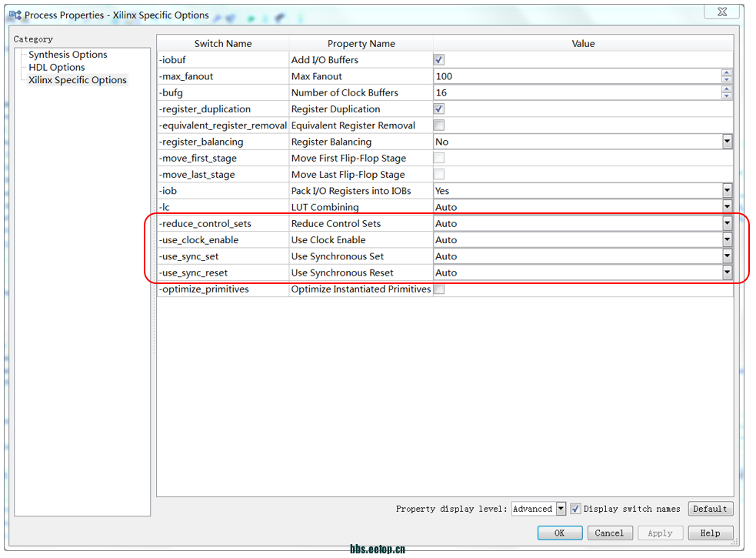Select the -lc switch name cell
Viewport: 756px width, 558px height.
[x=223, y=207]
